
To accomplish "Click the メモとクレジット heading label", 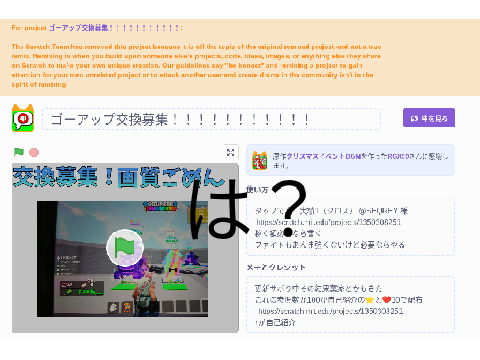I will pos(276,267).
